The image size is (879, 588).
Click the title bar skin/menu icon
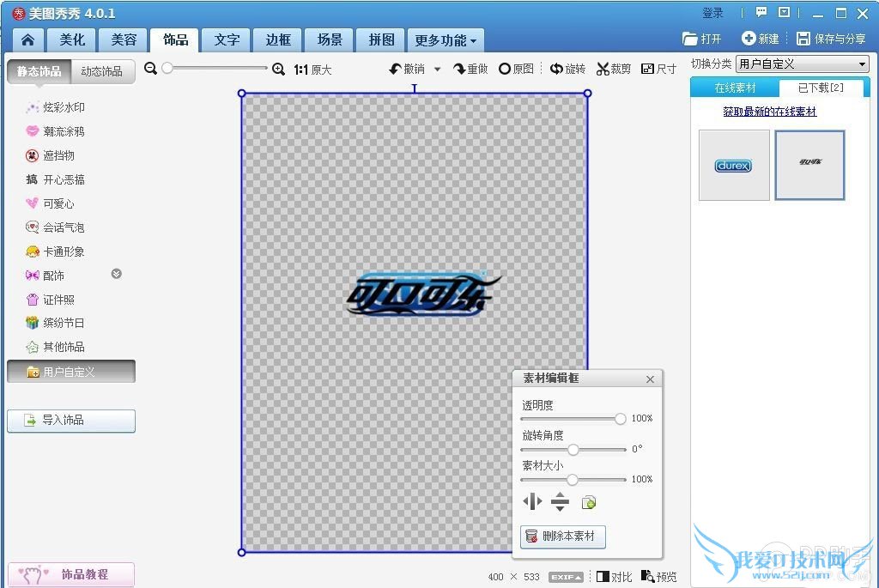(785, 12)
